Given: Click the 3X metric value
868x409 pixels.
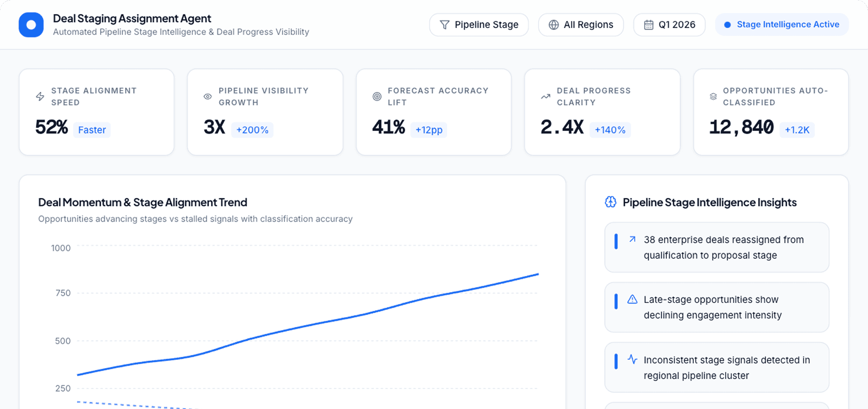Looking at the screenshot, I should [x=214, y=127].
